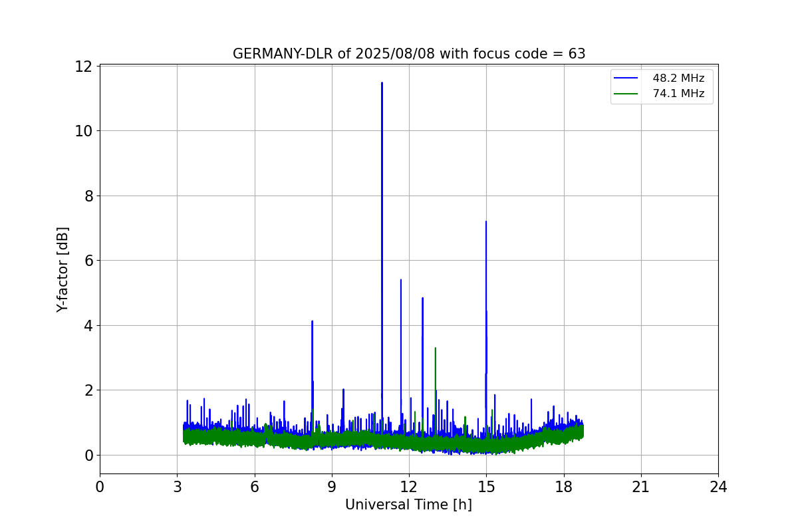This screenshot has height=532, width=798.
Task: Click the plot title GERMANY-DLR text
Action: pyautogui.click(x=408, y=54)
